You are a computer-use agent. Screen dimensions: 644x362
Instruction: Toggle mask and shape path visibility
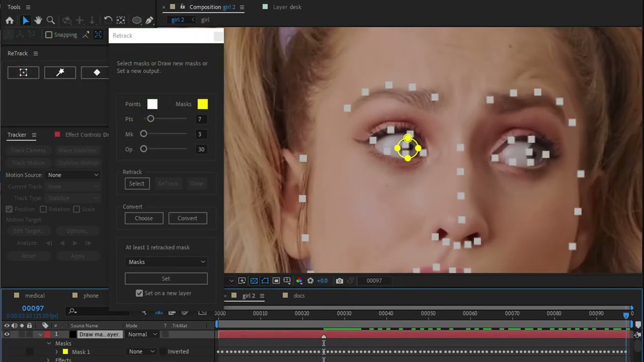265,281
